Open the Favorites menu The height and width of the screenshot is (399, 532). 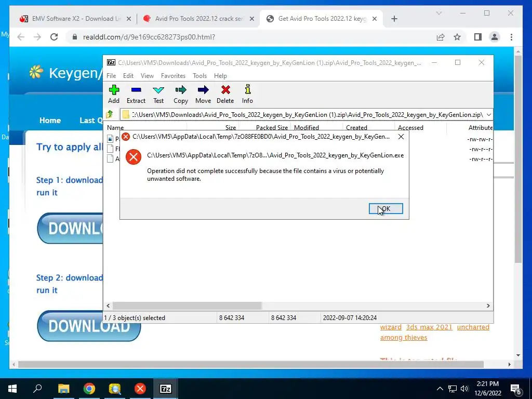173,76
